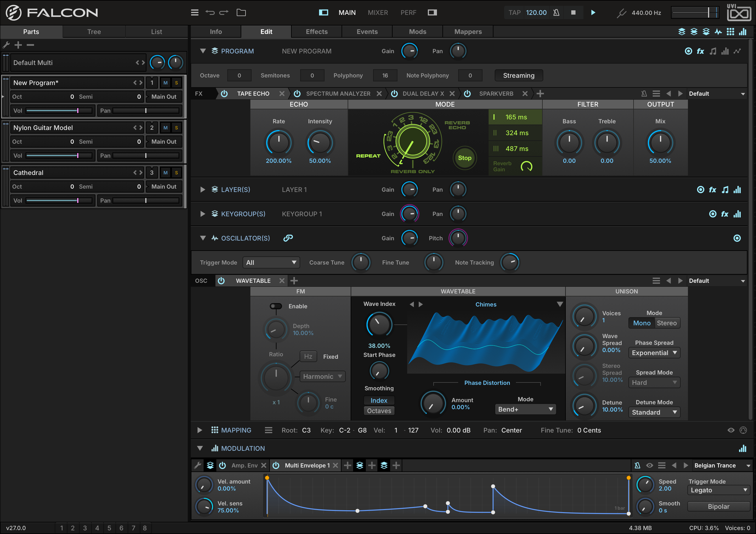Switch to the Effects tab
This screenshot has height=534, width=756.
click(x=316, y=32)
